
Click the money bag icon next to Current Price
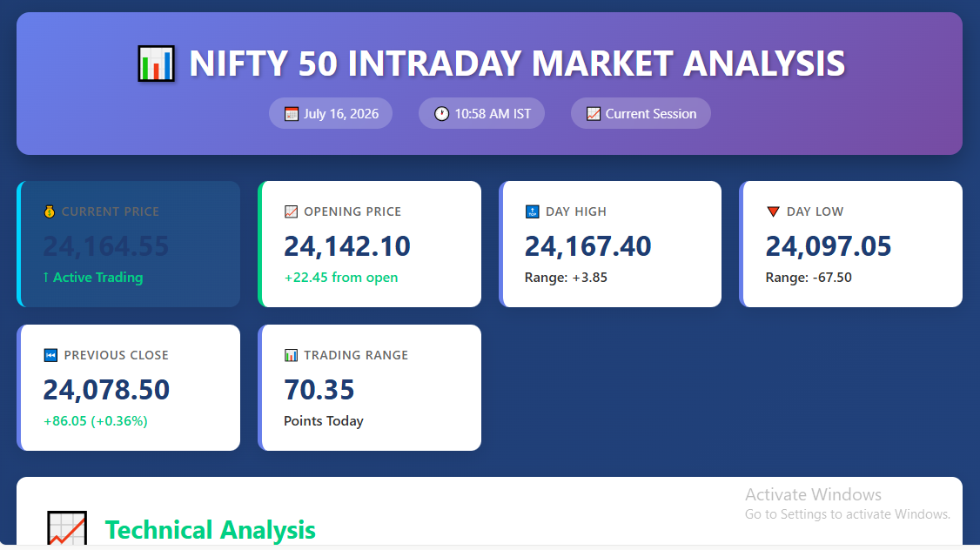50,211
